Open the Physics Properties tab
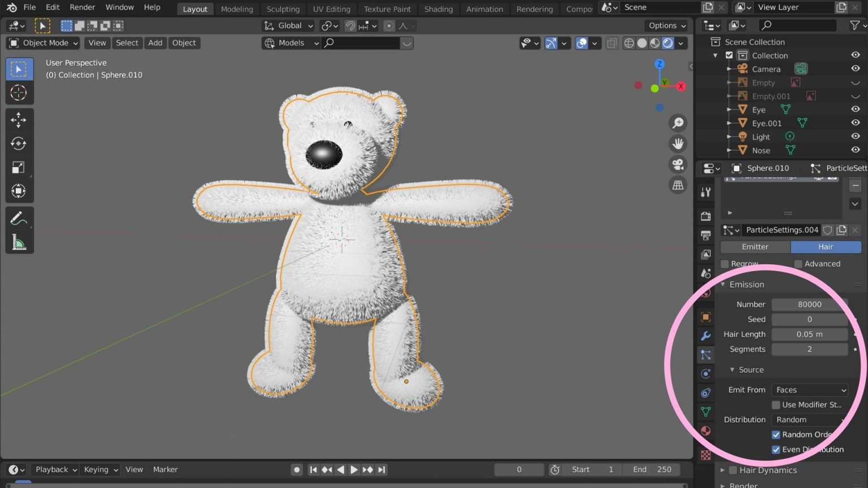868x488 pixels. point(705,373)
